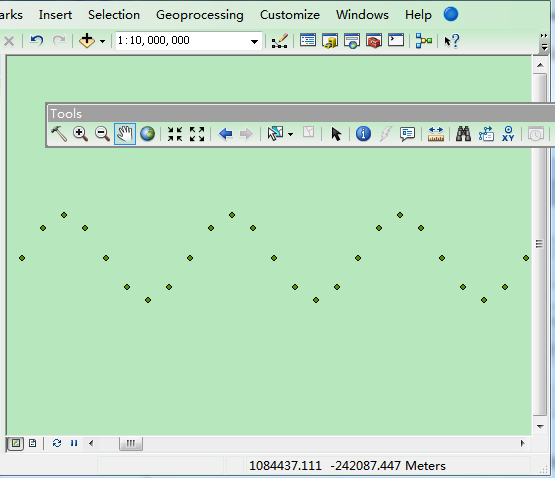Click the Hyperlink lightning tool
Screen dimensions: 555x478
pos(385,134)
